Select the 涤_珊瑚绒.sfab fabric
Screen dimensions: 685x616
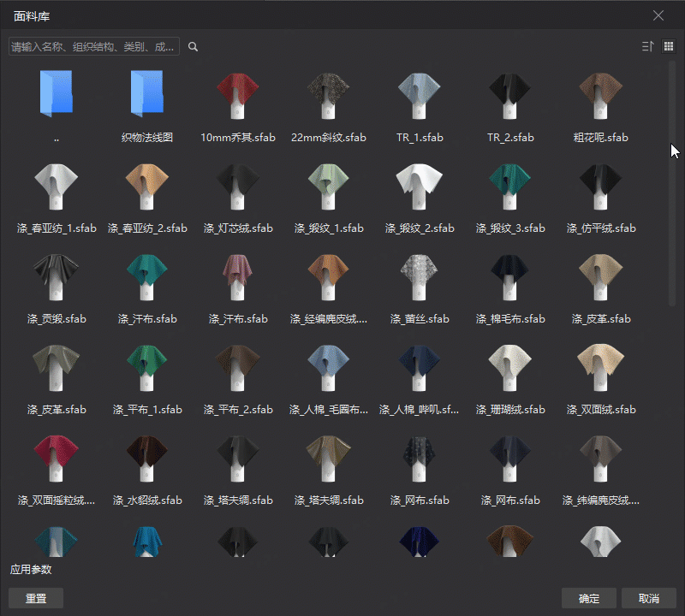click(510, 368)
